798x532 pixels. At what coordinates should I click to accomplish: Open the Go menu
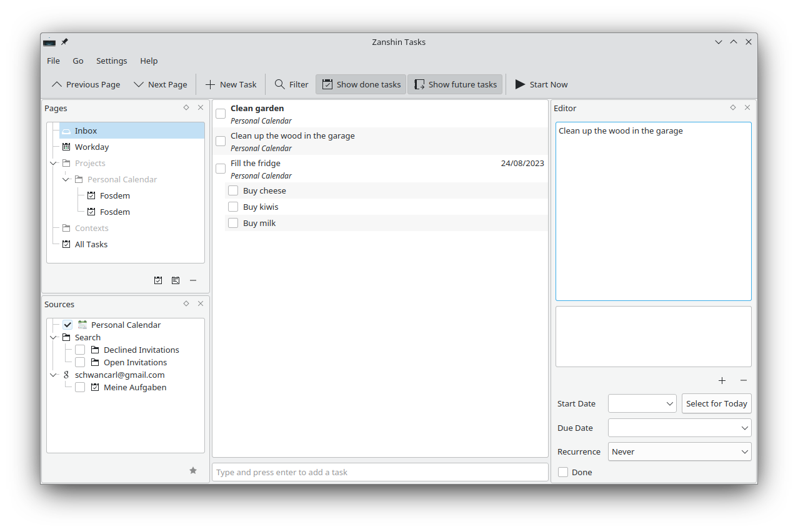click(78, 61)
